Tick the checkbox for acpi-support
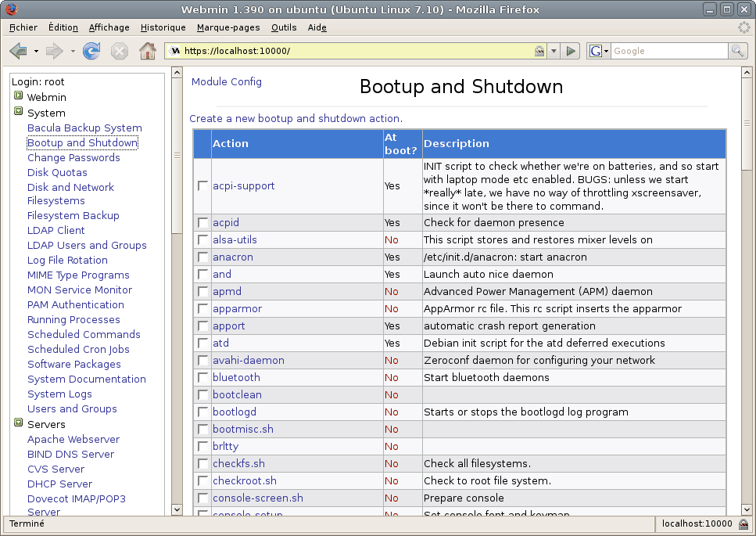The width and height of the screenshot is (756, 536). pyautogui.click(x=203, y=185)
